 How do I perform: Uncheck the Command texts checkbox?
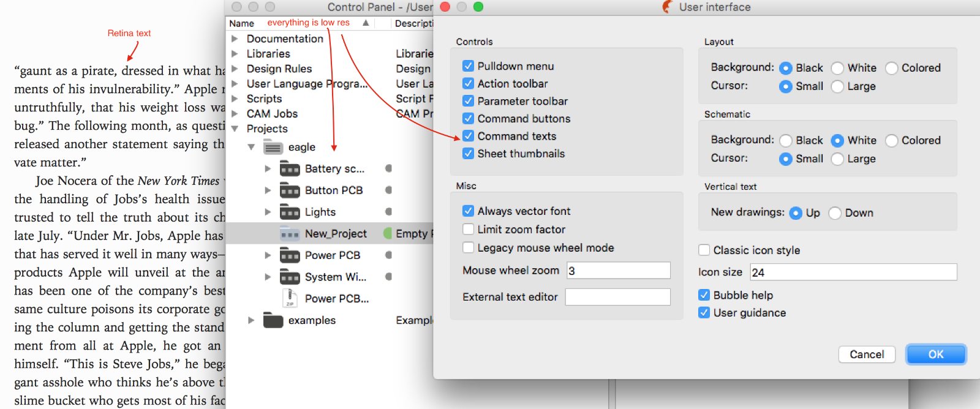469,136
